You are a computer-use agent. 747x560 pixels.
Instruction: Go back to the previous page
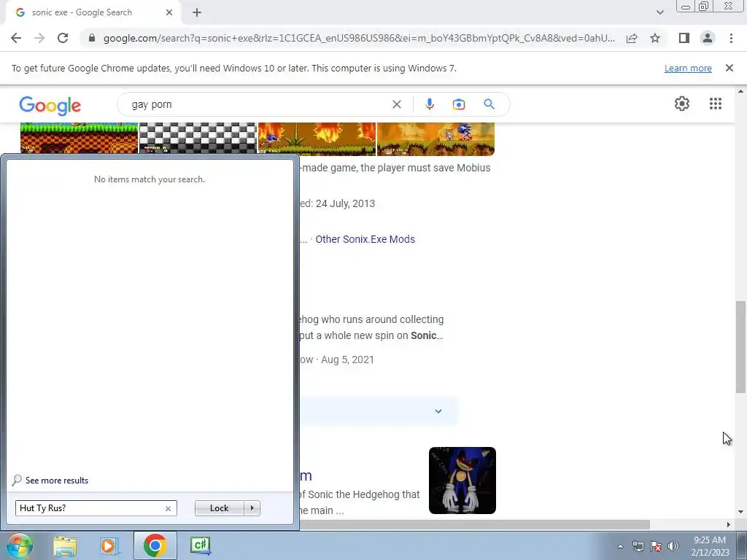[x=16, y=38]
